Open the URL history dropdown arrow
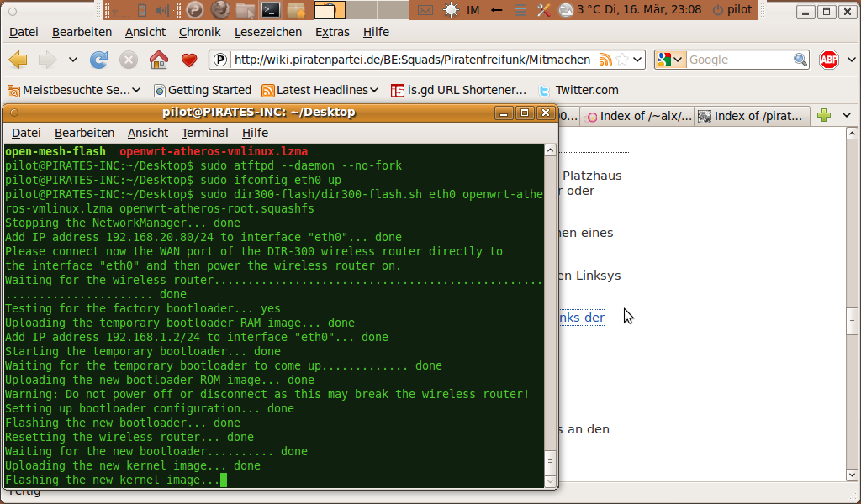 coord(637,60)
